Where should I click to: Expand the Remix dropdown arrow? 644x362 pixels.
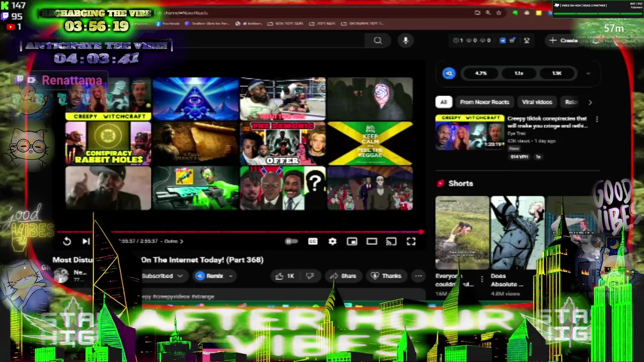(x=230, y=276)
